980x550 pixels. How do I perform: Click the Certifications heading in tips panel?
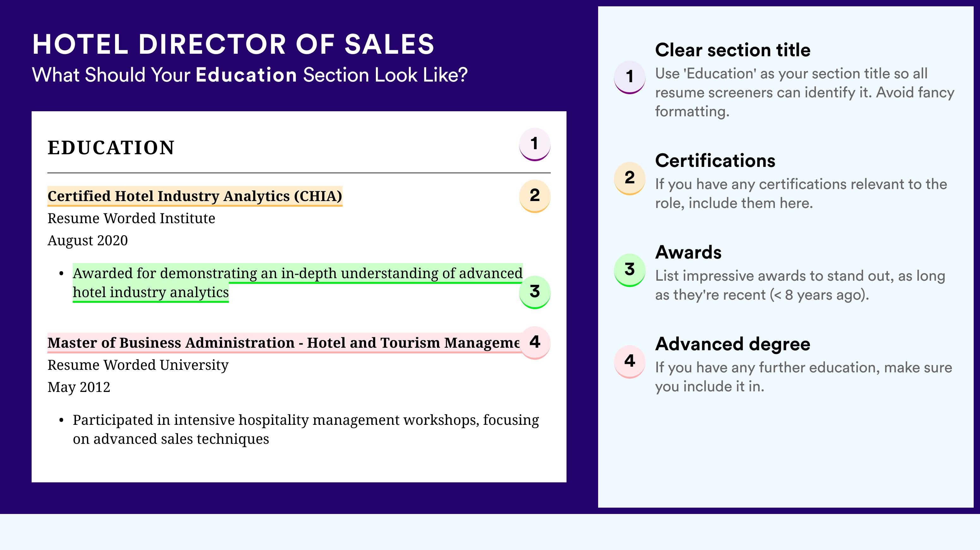715,161
